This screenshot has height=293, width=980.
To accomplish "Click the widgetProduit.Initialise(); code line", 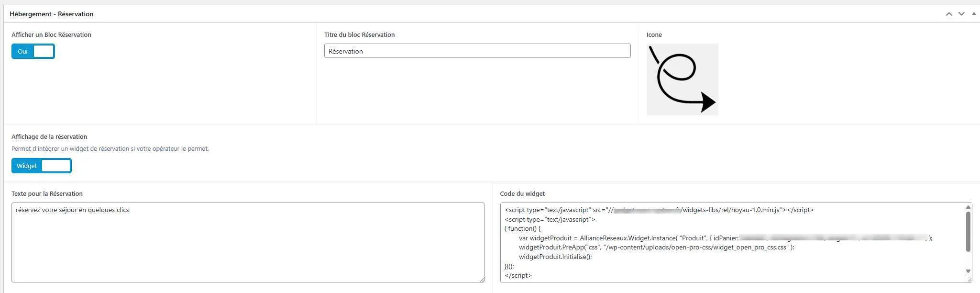I will click(555, 257).
